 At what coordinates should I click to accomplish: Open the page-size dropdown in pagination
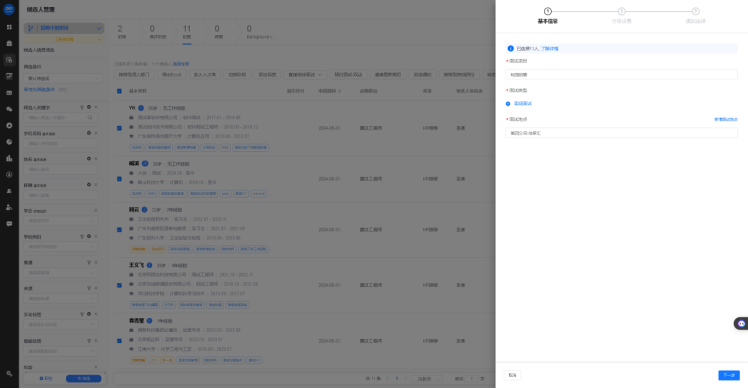point(426,378)
